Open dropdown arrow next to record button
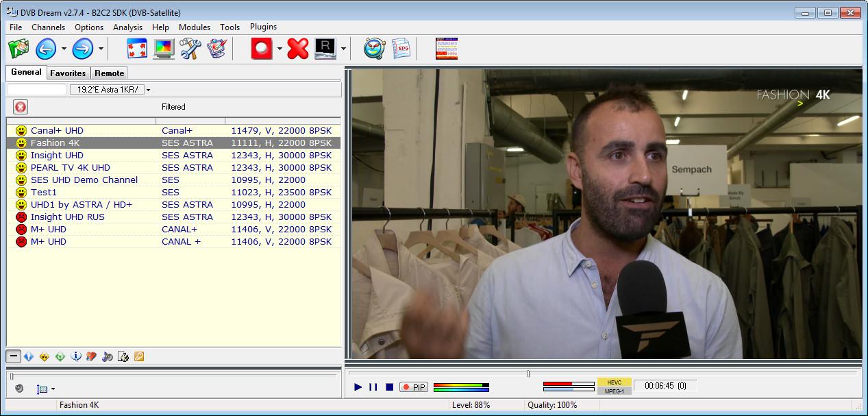Viewport: 868px width, 416px height. [280, 49]
